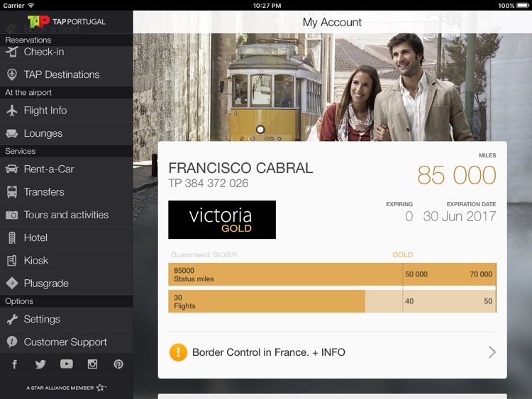Open TAP YouTube channel icon

tap(67, 364)
